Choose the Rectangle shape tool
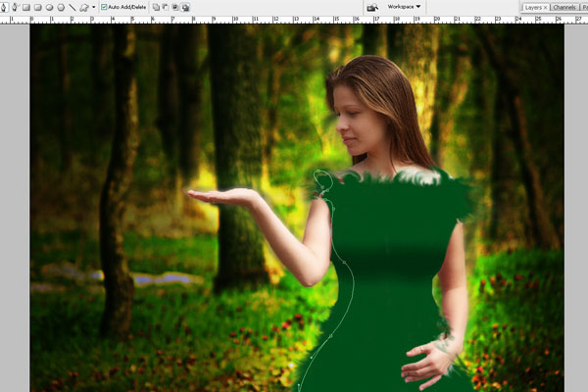This screenshot has height=392, width=588. 26,7
